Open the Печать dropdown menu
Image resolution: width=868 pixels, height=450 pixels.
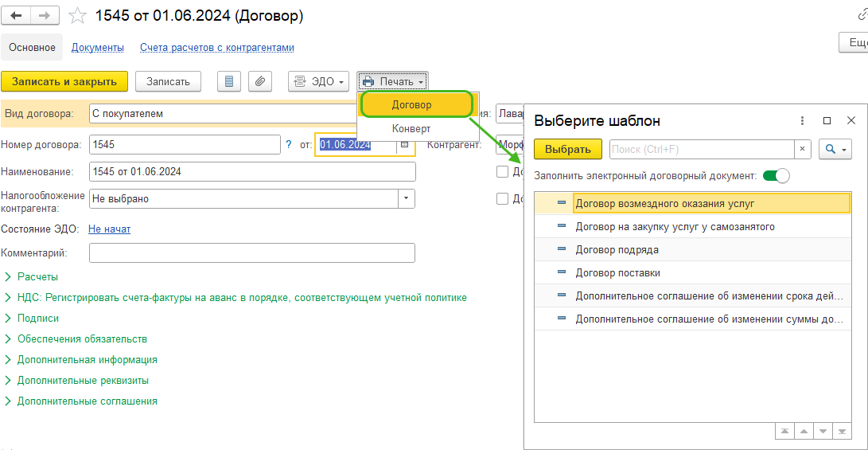click(x=392, y=81)
